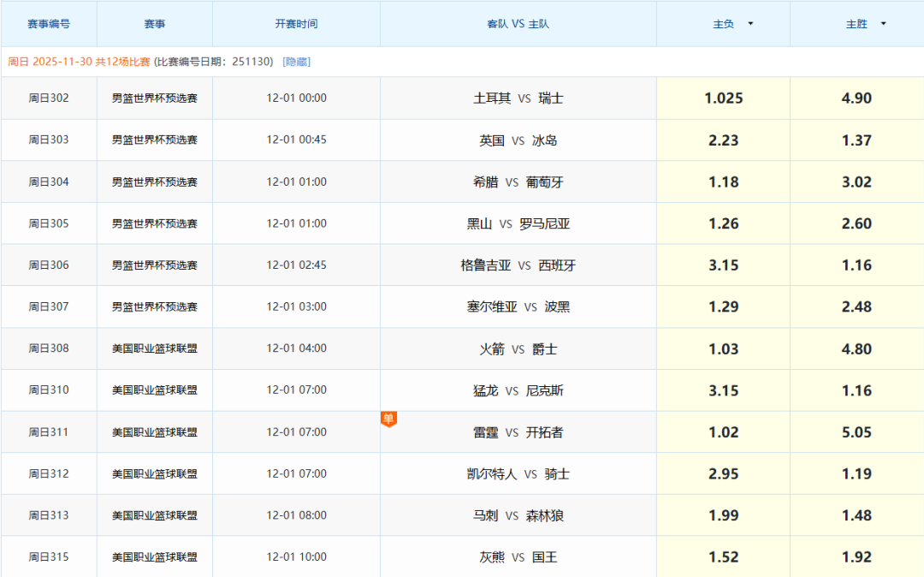
Task: Click match number 周日311
Action: [x=49, y=432]
